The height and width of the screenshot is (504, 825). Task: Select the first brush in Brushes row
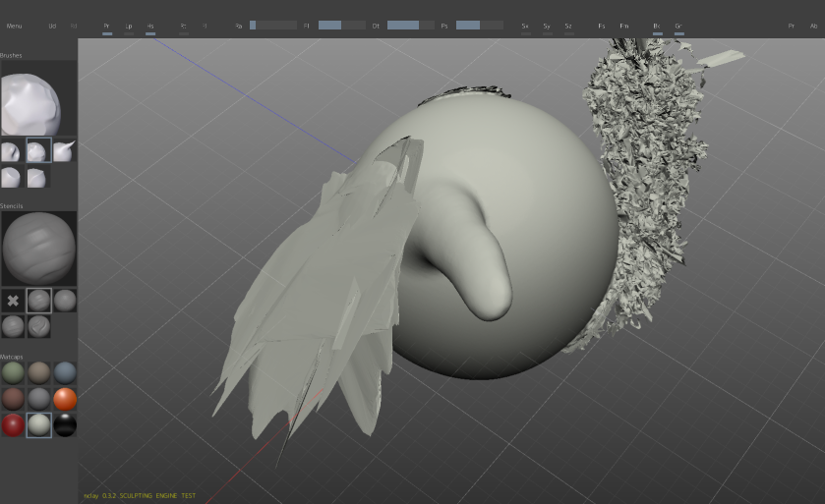tap(13, 151)
